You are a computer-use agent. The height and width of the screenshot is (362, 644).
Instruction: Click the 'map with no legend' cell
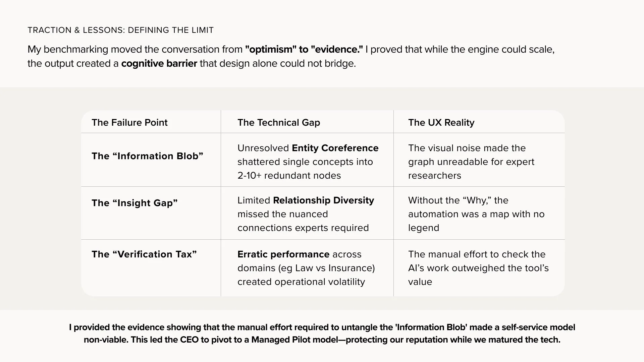click(476, 214)
